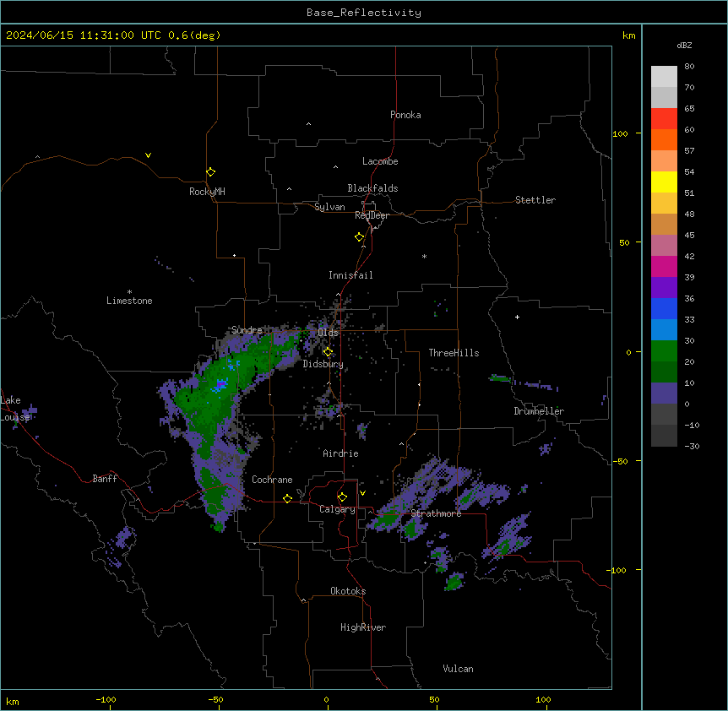This screenshot has height=711, width=728.
Task: Pick the red 65-60 dBZ legend swatch
Action: (664, 118)
